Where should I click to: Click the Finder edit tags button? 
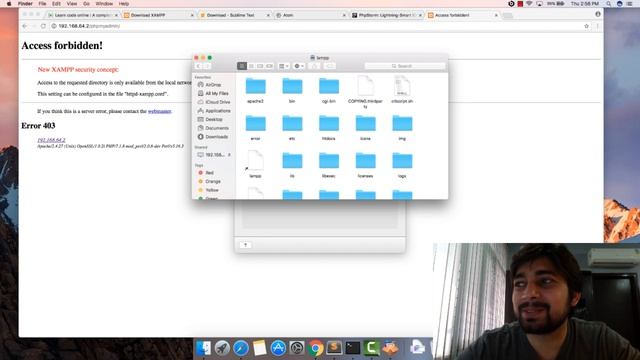[330, 66]
